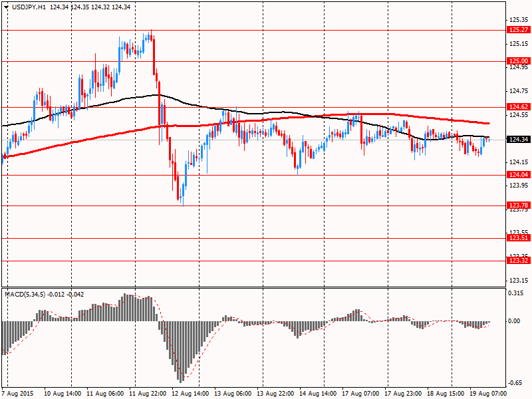Viewport: 532px width, 399px height.
Task: Select the MACD(5,34,5) indicator label
Action: (x=25, y=295)
